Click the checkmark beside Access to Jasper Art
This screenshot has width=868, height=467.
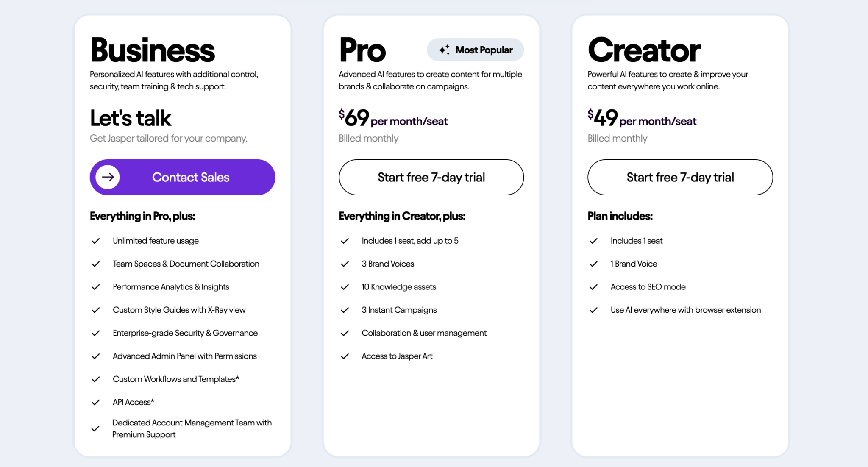344,356
